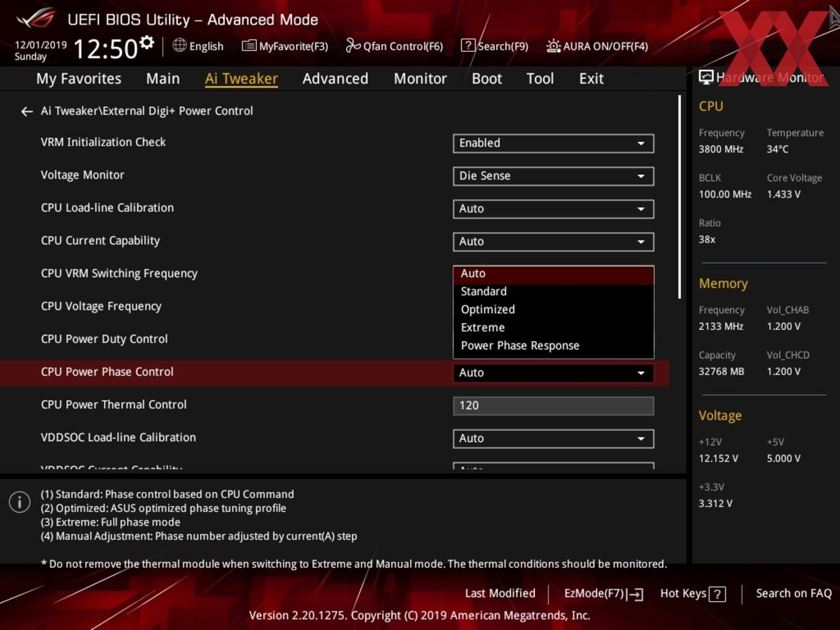The image size is (840, 630).
Task: Open VRM Initialization Check dropdown
Action: 553,143
